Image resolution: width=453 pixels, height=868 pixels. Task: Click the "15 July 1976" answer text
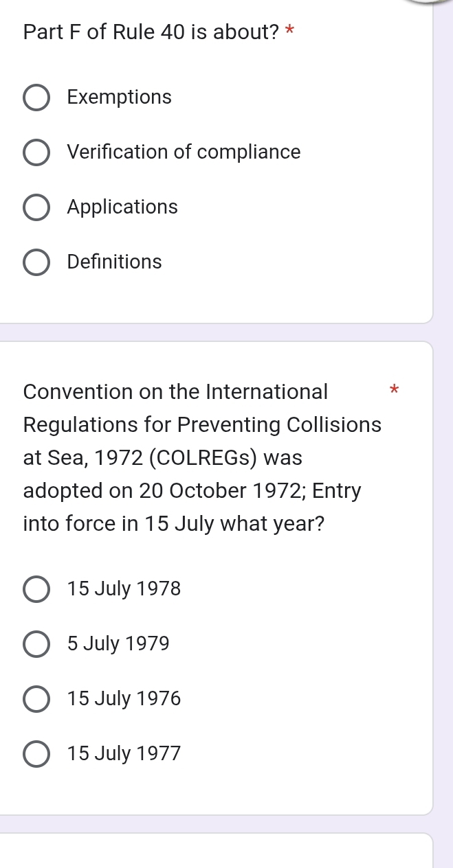(x=124, y=699)
